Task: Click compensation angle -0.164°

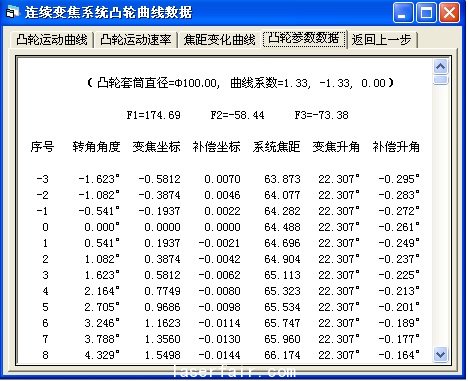Action: (x=399, y=355)
